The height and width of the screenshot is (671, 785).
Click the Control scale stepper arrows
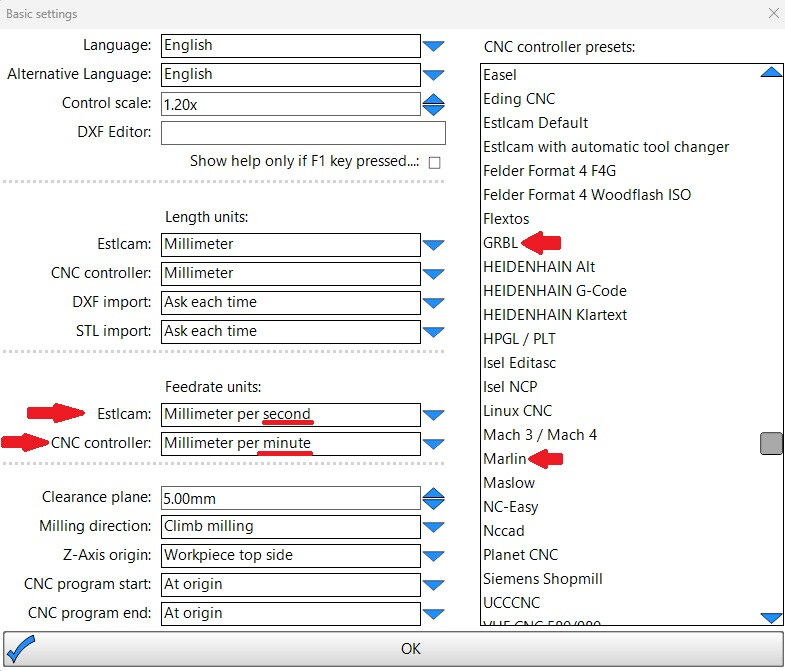point(433,104)
